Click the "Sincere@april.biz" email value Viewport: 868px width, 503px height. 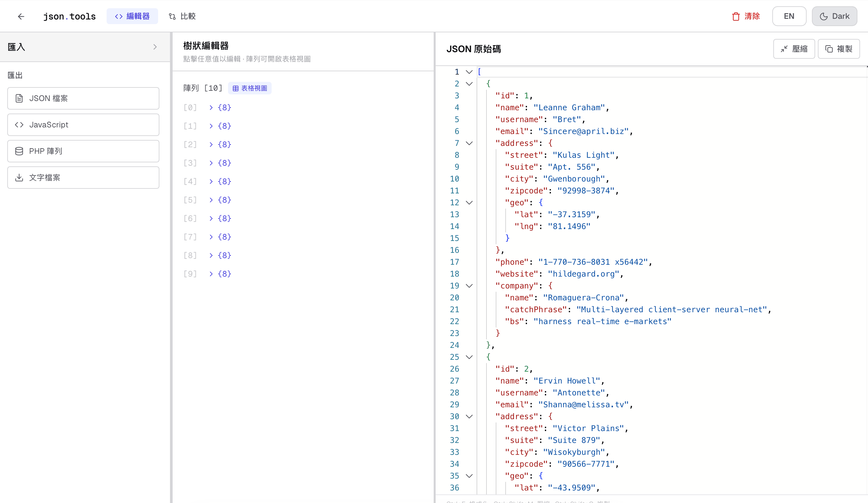coord(584,131)
